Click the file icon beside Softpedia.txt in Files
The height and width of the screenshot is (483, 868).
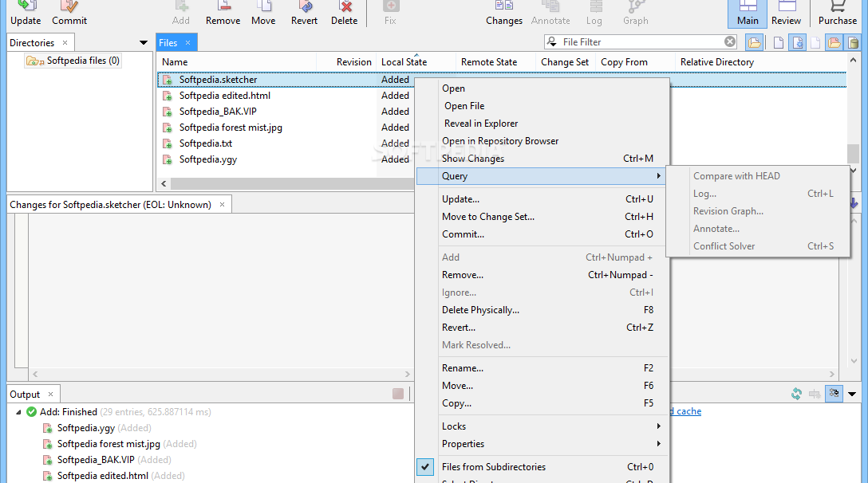[168, 143]
